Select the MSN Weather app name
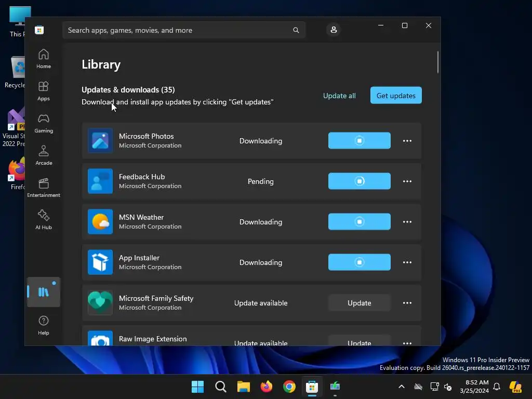Image resolution: width=532 pixels, height=399 pixels. pos(141,217)
